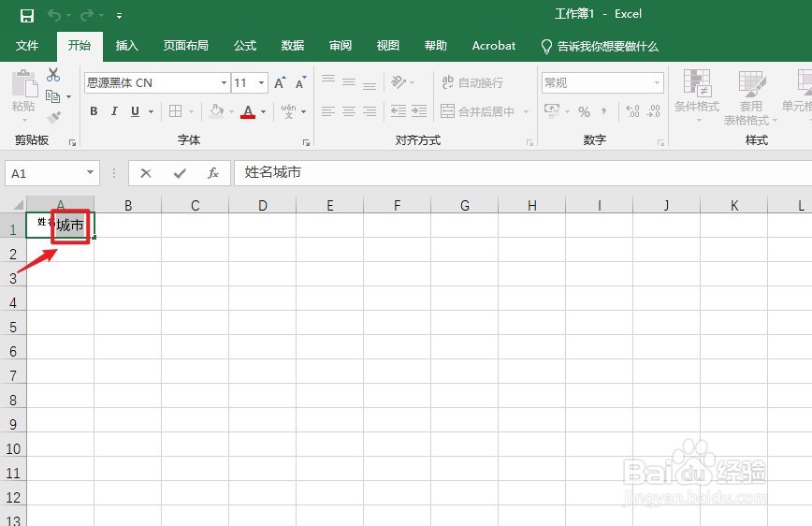Click the red Font Color button
Viewport: 812px width, 526px height.
248,111
